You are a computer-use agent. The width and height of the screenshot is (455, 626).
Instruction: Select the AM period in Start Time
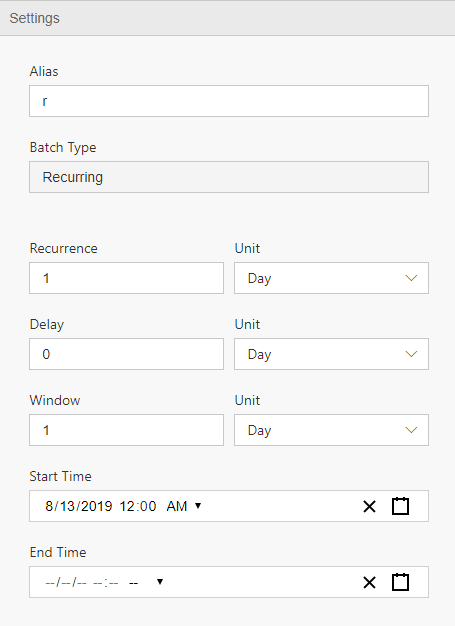(x=177, y=506)
